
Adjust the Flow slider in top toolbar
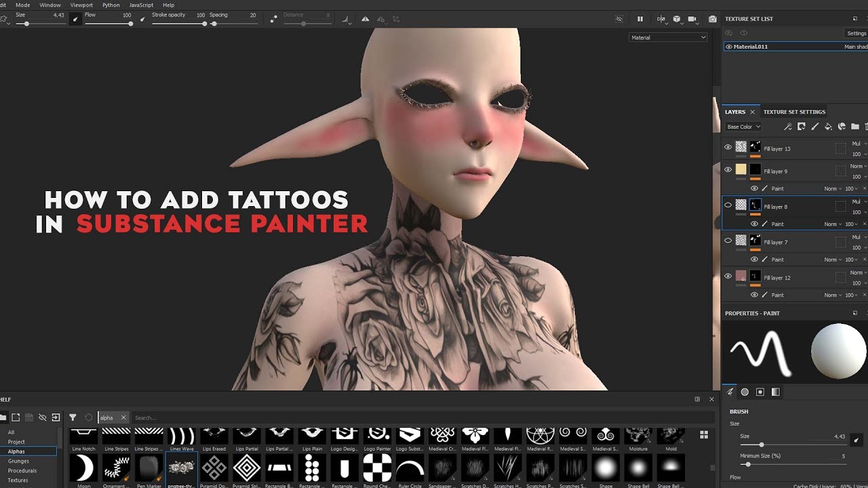108,24
